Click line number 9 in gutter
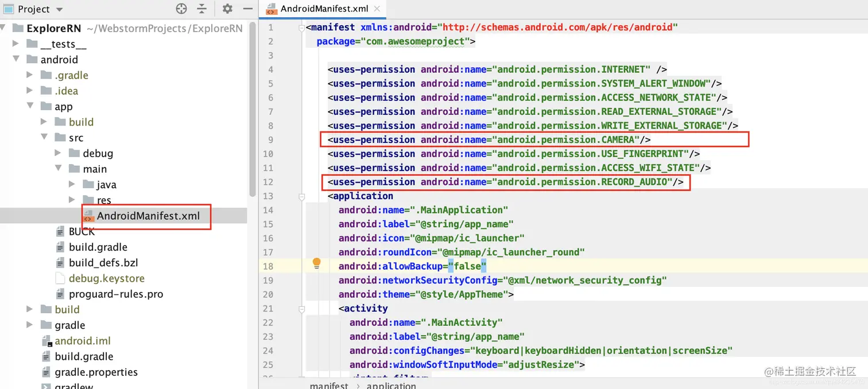The width and height of the screenshot is (868, 389). click(x=270, y=139)
